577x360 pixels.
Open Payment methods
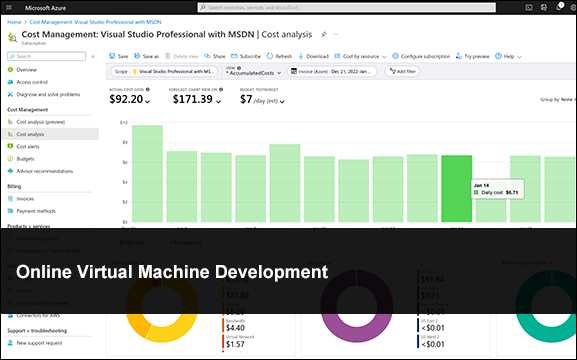pyautogui.click(x=36, y=211)
